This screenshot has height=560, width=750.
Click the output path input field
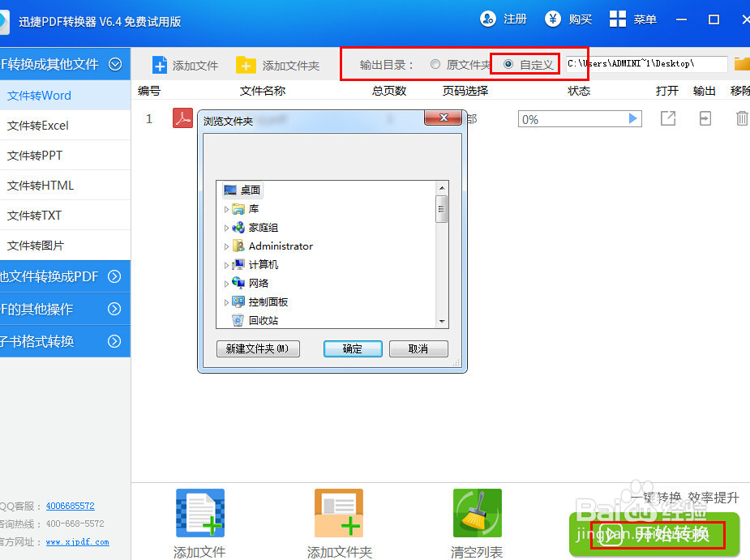coord(646,63)
